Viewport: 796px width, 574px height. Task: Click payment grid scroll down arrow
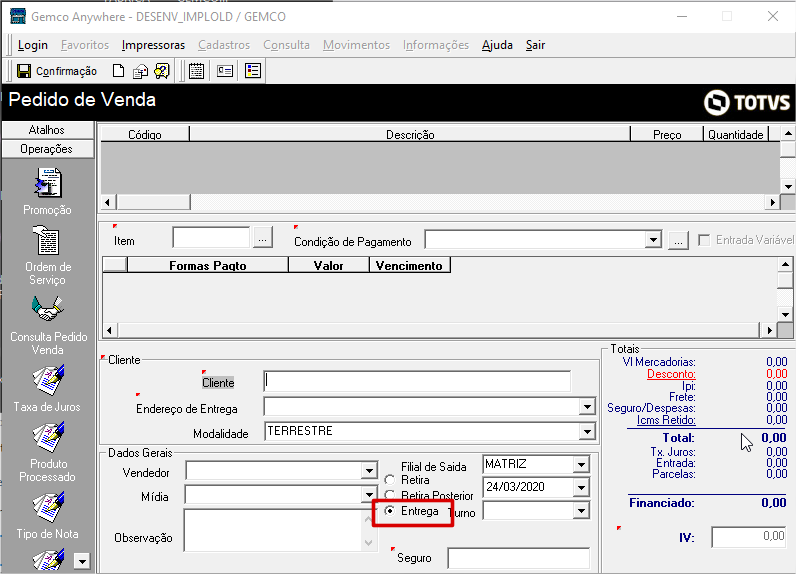click(x=785, y=315)
